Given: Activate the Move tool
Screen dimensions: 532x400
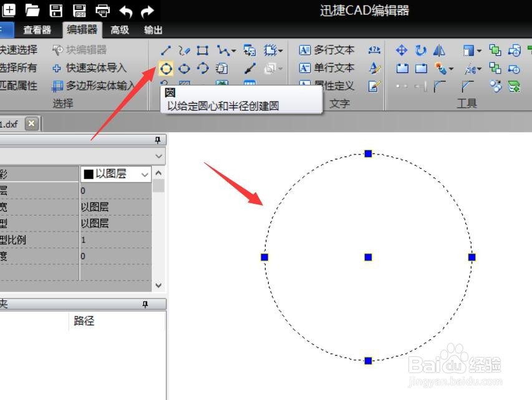Looking at the screenshot, I should pos(402,51).
